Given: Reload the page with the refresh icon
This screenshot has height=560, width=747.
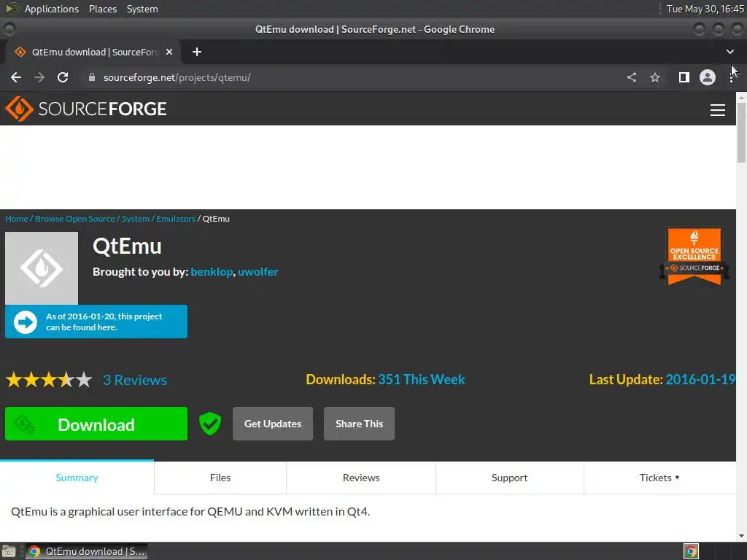Looking at the screenshot, I should 63,77.
